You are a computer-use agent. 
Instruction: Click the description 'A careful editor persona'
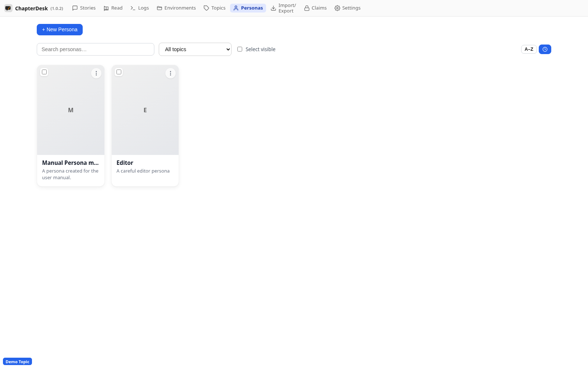(143, 171)
